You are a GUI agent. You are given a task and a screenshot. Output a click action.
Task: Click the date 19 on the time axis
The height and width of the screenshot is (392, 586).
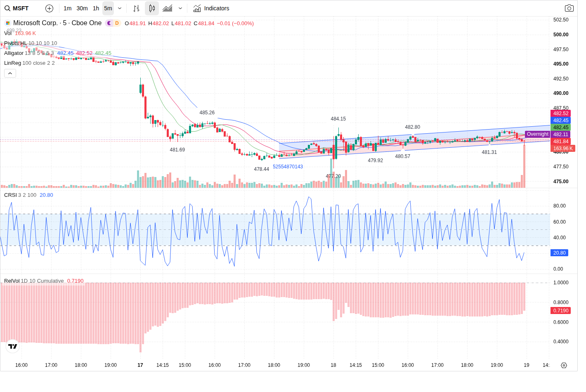pos(527,365)
